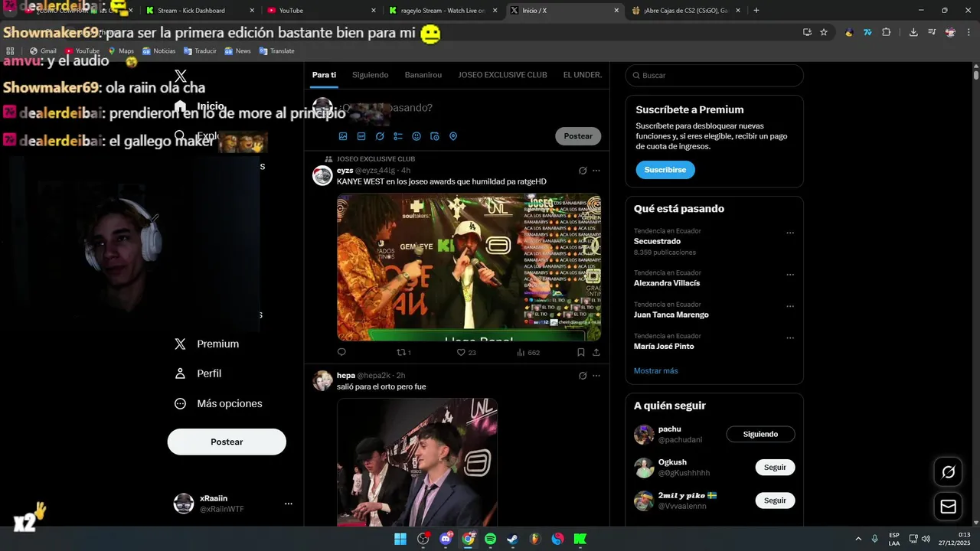Open options for Juan Tanca Marengo trend
Image resolution: width=980 pixels, height=551 pixels.
790,306
